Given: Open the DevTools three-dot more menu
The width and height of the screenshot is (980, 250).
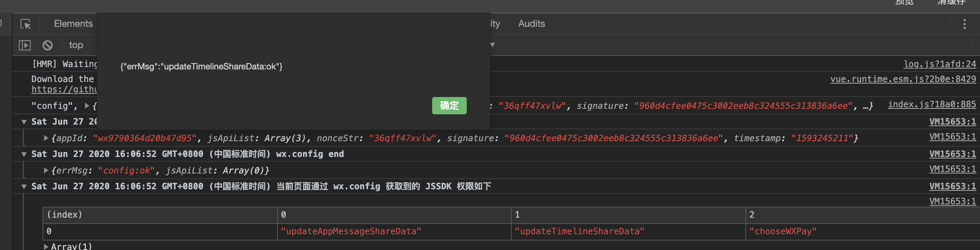Looking at the screenshot, I should tap(964, 24).
